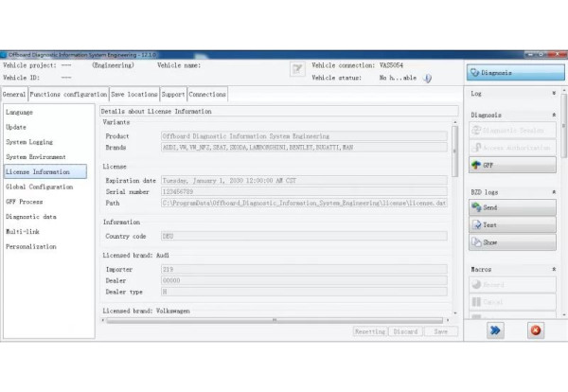
Task: Expand the Log panel section
Action: click(x=554, y=96)
